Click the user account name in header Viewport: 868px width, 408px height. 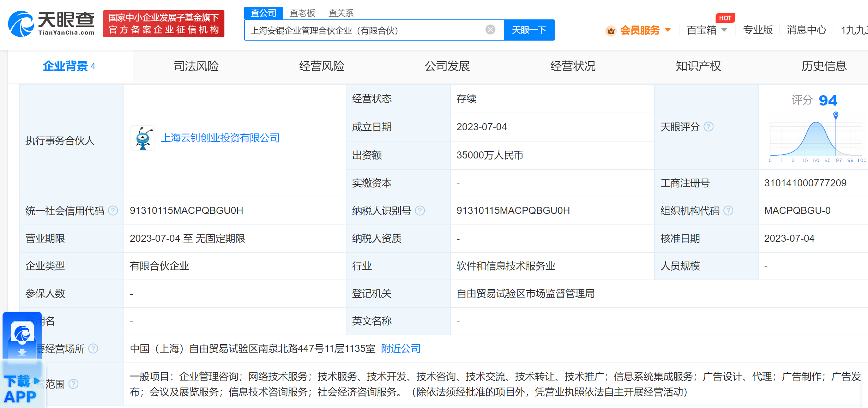[854, 30]
